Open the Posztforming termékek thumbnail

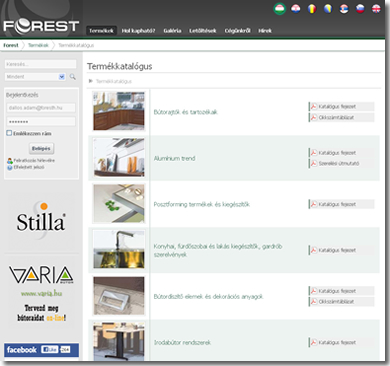[119, 203]
